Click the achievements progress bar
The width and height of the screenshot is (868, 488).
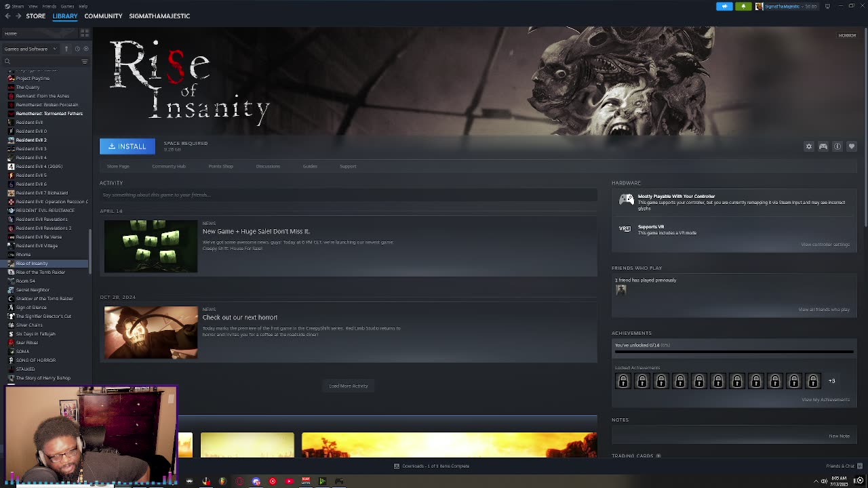click(734, 352)
